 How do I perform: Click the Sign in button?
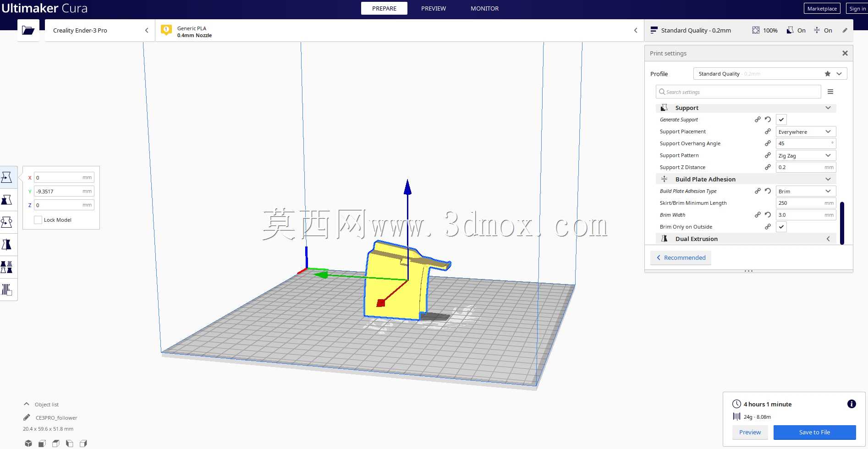(857, 8)
